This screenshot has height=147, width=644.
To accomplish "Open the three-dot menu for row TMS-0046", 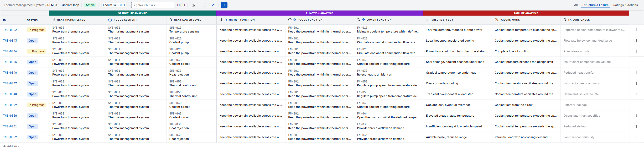I will point(637,73).
